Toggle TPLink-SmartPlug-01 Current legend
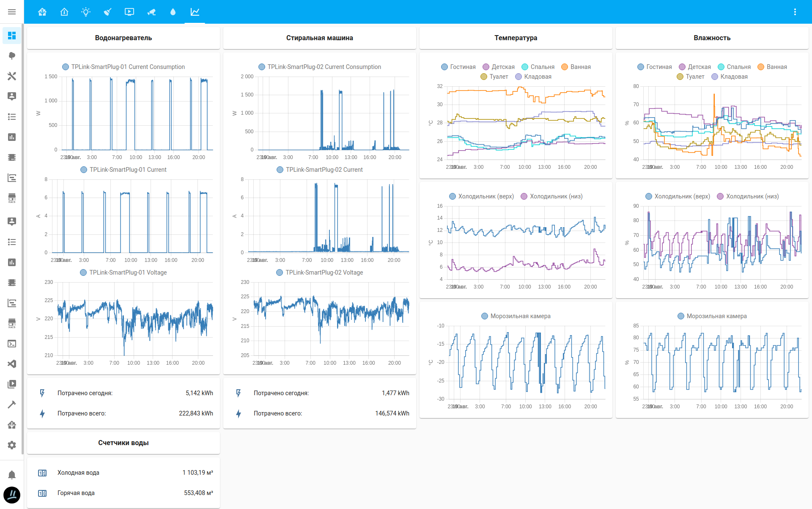The height and width of the screenshot is (509, 812). [x=123, y=170]
